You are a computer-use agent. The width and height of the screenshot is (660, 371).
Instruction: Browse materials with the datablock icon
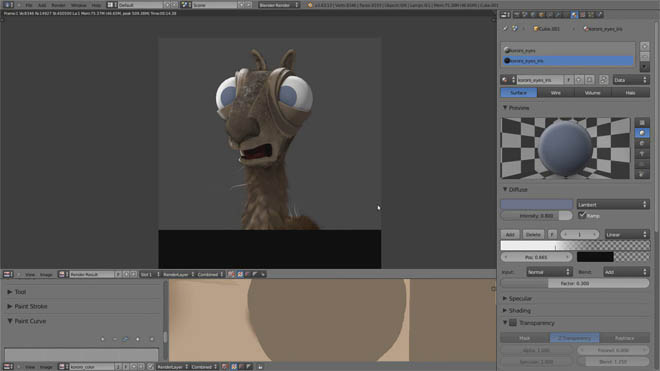pos(507,80)
